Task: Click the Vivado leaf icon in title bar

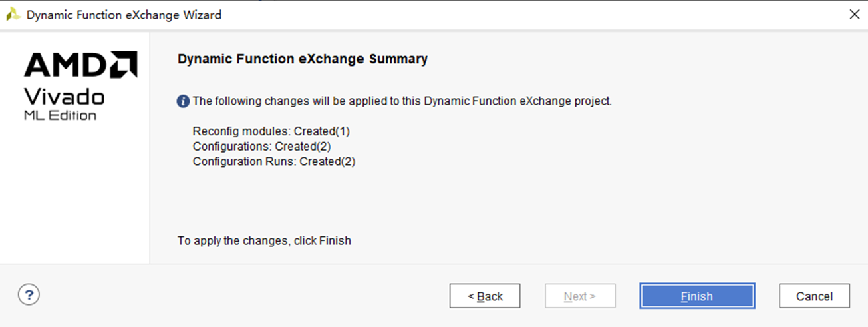Action: coord(13,15)
